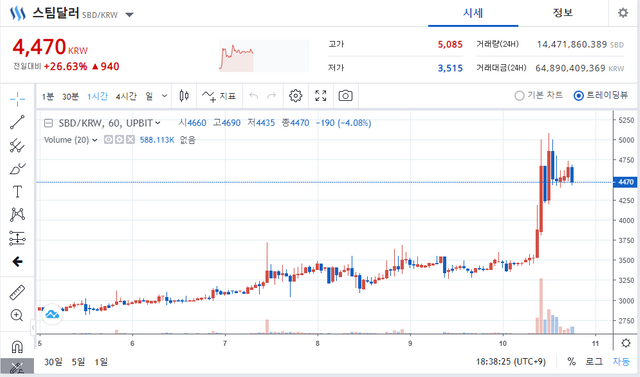Open the SBD/KRW market selector dropdown arrow
640x377 pixels.
(x=129, y=15)
